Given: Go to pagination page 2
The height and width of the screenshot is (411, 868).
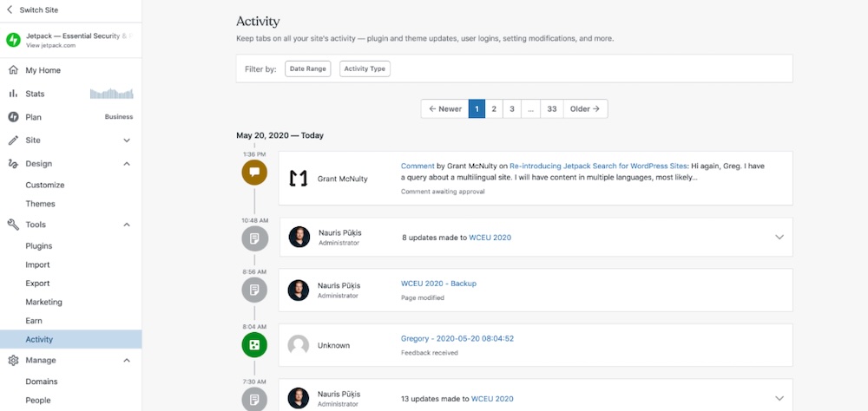Looking at the screenshot, I should point(494,109).
